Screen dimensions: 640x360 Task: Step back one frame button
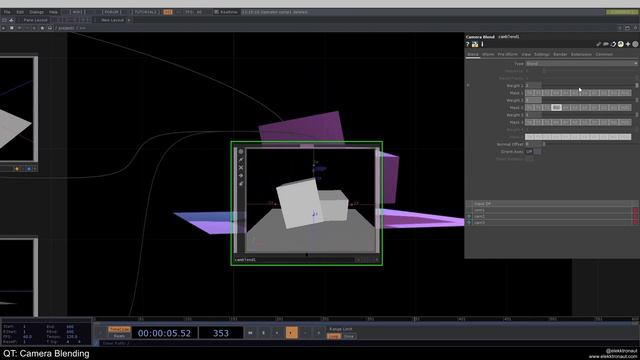point(305,333)
